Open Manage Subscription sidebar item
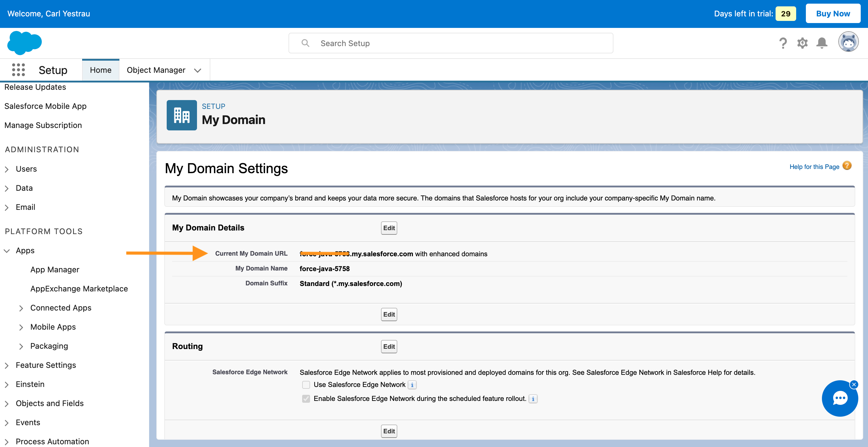 43,125
